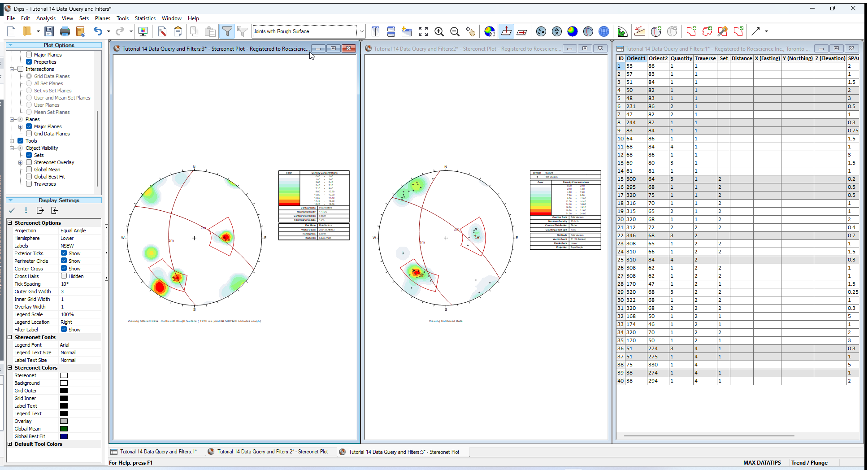
Task: Open the query dropdown showing Joints with Rough Surface
Action: click(361, 31)
